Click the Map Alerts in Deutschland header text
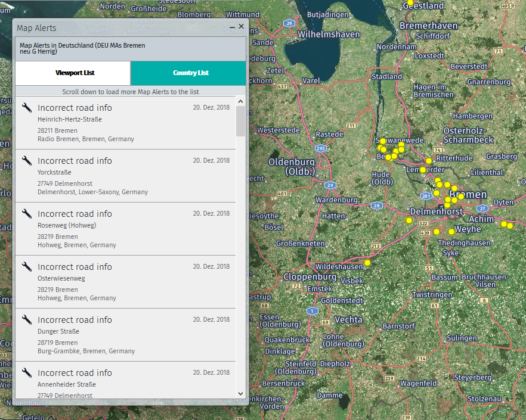Viewport: 526px width, 420px height. coord(82,48)
